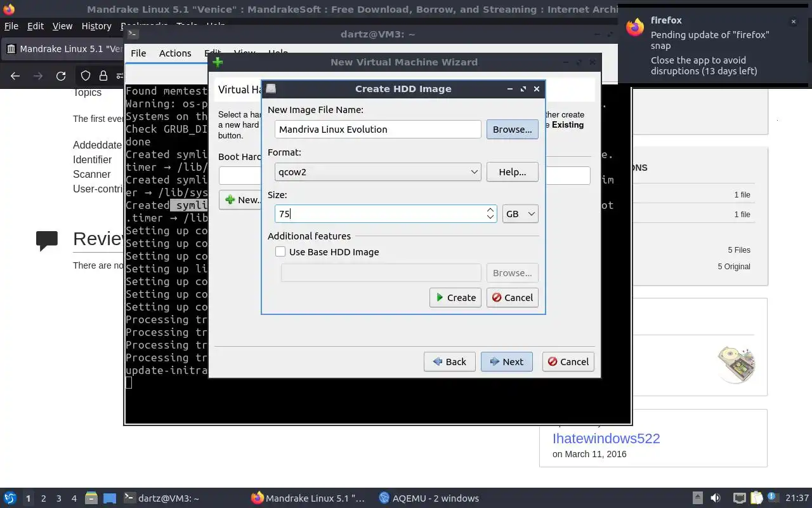The width and height of the screenshot is (812, 508).
Task: Open Firefox Edit menu
Action: pos(36,26)
